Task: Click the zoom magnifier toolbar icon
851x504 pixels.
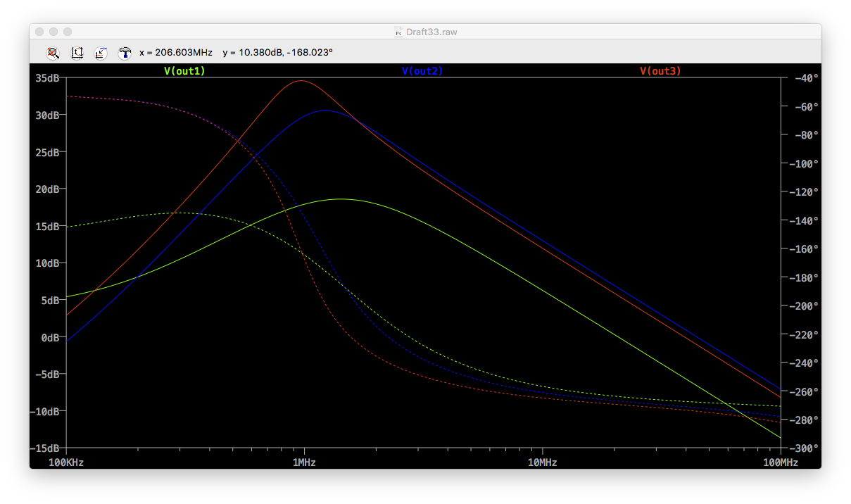Action: [53, 52]
